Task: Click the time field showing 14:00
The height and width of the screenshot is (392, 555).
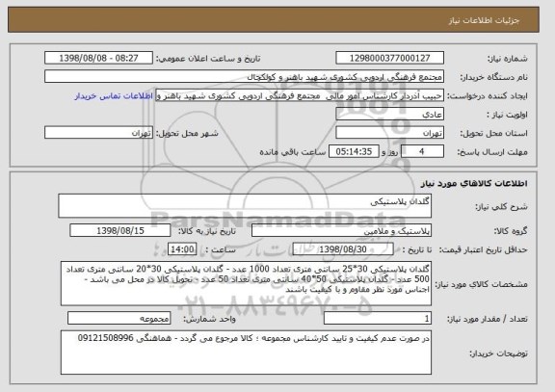Action: [182, 249]
